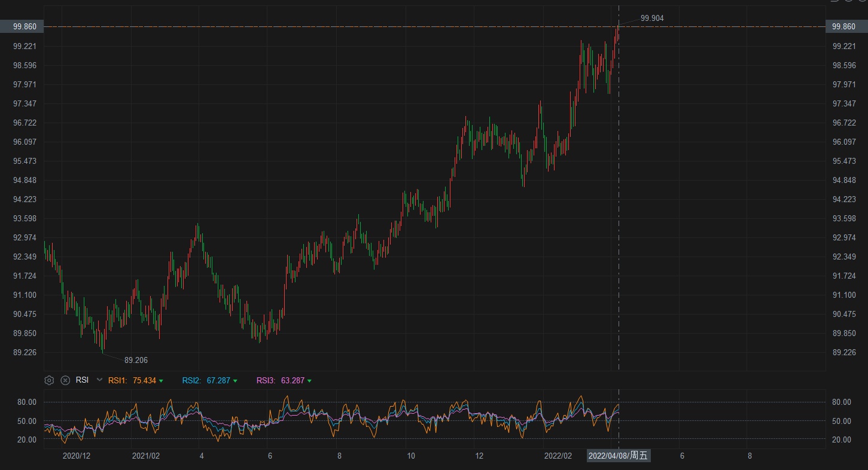The height and width of the screenshot is (470, 868).
Task: Select the blue RSI2 value 67.287
Action: click(218, 380)
